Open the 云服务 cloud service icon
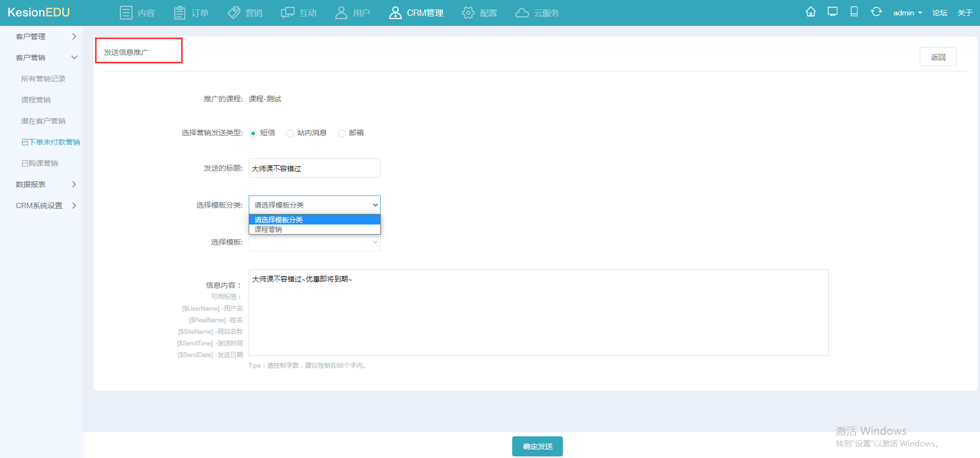 pos(522,13)
